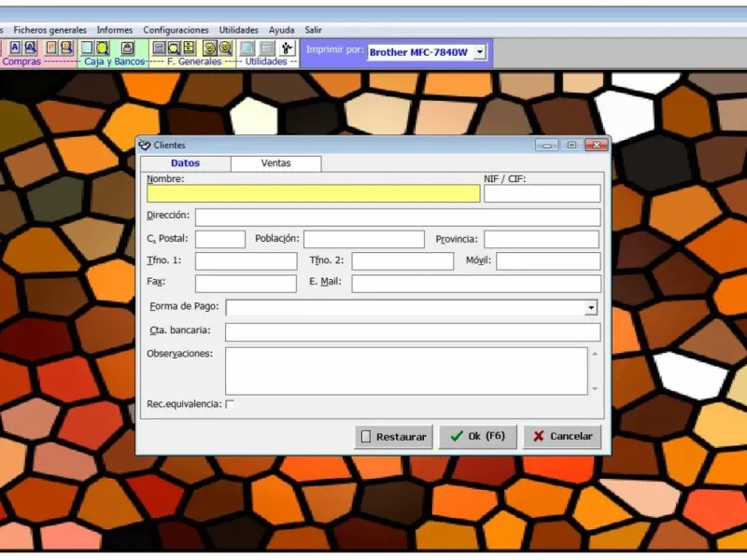747x560 pixels.
Task: Open the Ayuda menu
Action: click(282, 30)
